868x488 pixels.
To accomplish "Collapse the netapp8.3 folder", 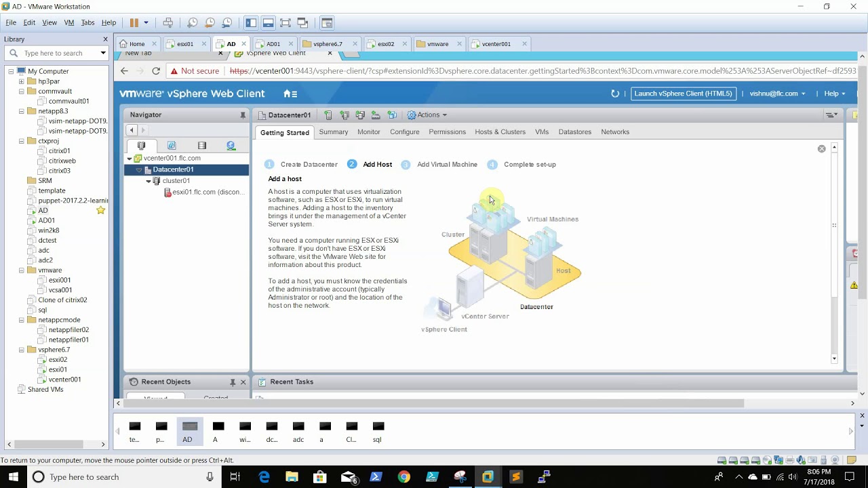I will click(x=22, y=111).
